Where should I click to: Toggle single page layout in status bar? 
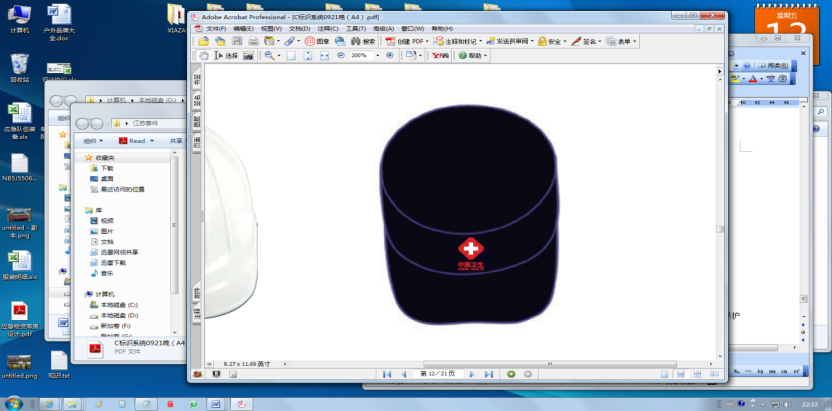(x=662, y=374)
